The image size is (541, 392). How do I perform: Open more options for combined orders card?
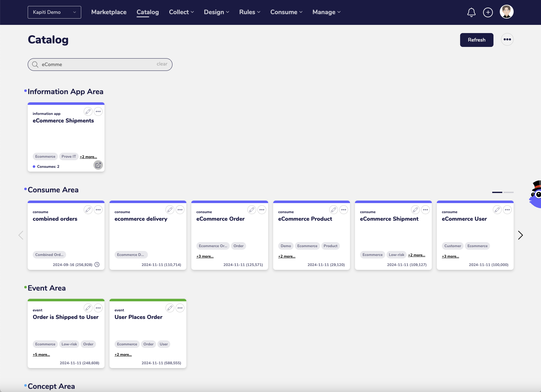(x=98, y=210)
